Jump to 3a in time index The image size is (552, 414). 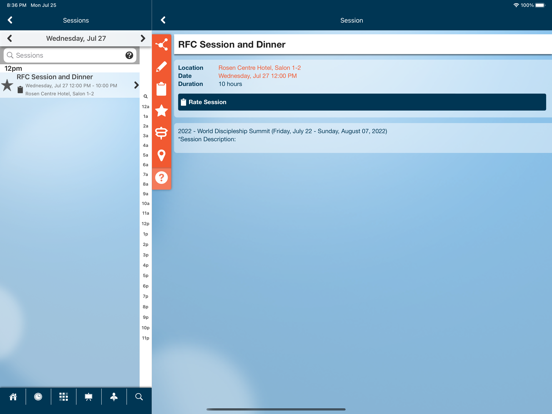pos(145,136)
